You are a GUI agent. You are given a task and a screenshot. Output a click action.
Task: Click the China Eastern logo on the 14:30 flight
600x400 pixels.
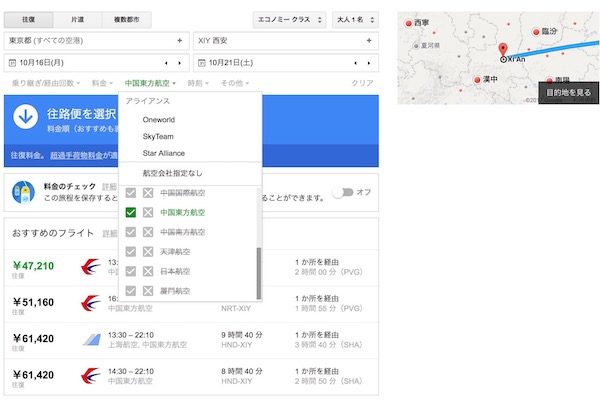[x=90, y=376]
